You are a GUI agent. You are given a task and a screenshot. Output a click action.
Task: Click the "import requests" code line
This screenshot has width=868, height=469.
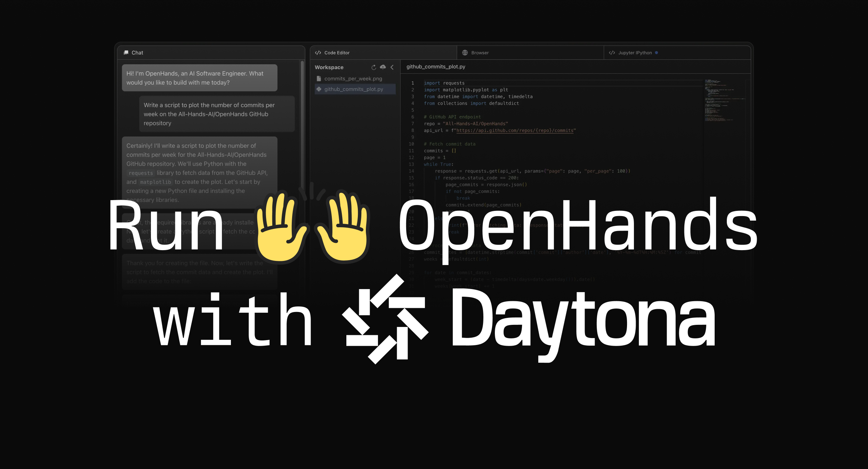444,83
